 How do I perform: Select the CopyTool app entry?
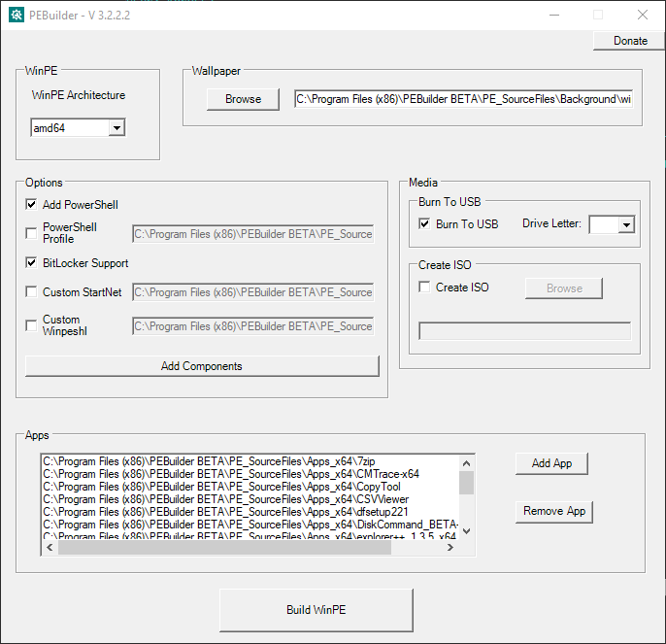point(250,487)
